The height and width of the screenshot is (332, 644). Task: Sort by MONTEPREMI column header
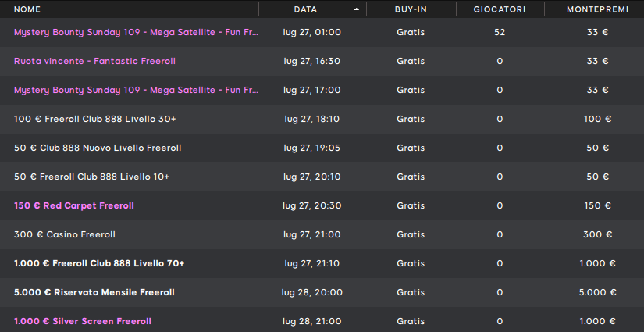(x=598, y=9)
